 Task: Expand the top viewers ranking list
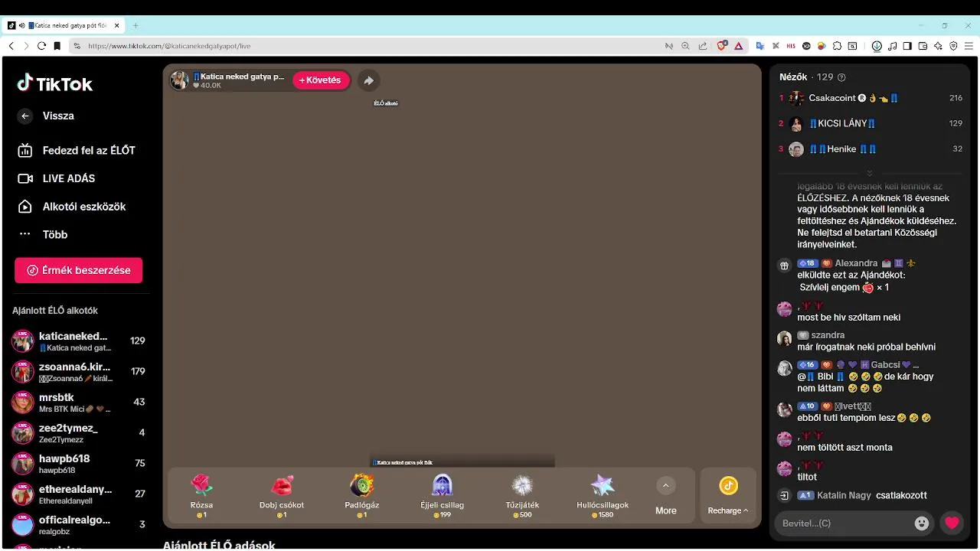(869, 173)
